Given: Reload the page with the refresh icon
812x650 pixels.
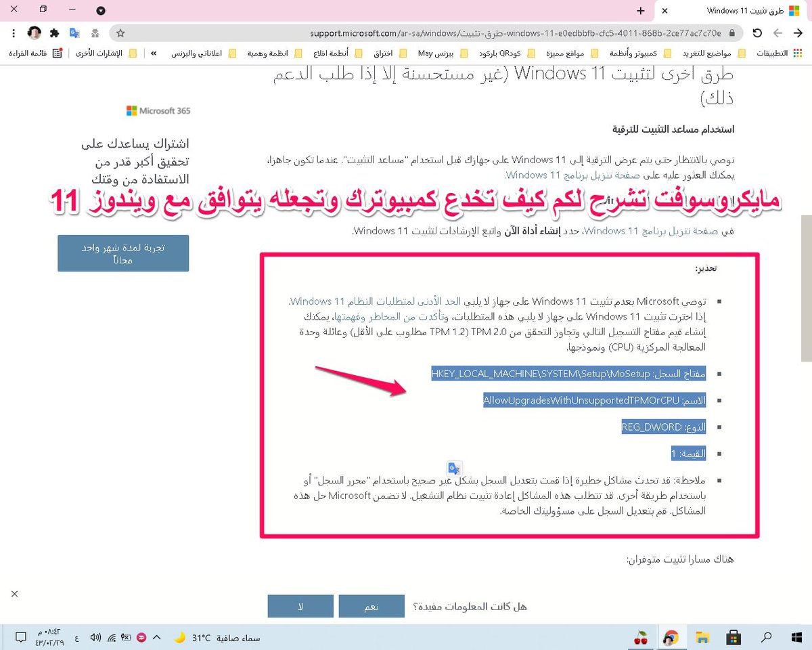Looking at the screenshot, I should coord(757,32).
